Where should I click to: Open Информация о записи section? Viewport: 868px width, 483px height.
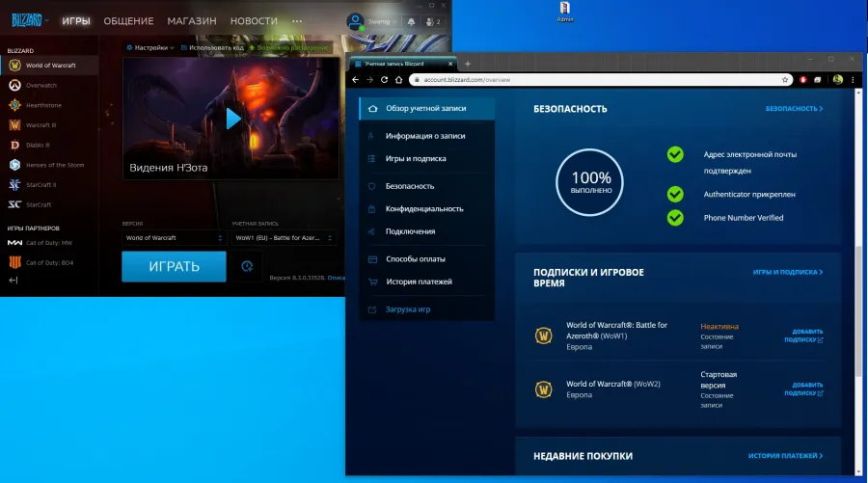427,136
